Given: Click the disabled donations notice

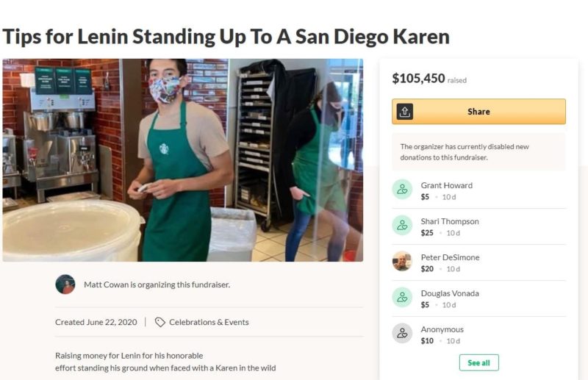Looking at the screenshot, I should click(478, 152).
